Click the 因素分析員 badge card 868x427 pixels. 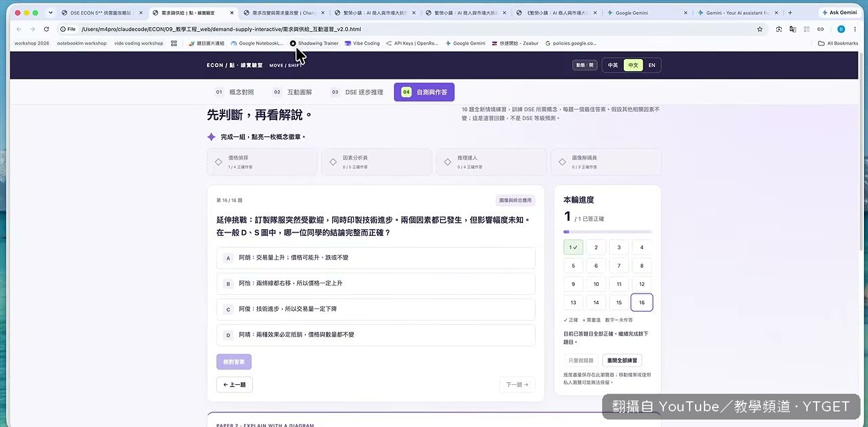point(376,162)
